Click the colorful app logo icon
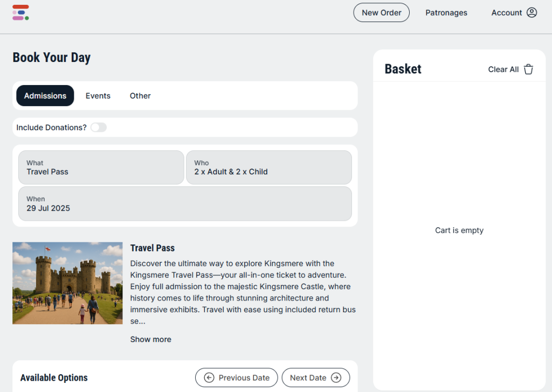552x392 pixels. (x=20, y=12)
